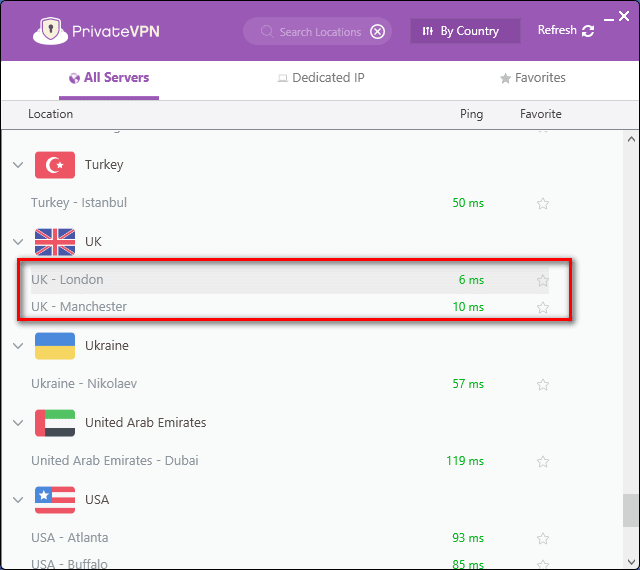Minimize the PrivateVPN window
The image size is (640, 570).
point(609,19)
